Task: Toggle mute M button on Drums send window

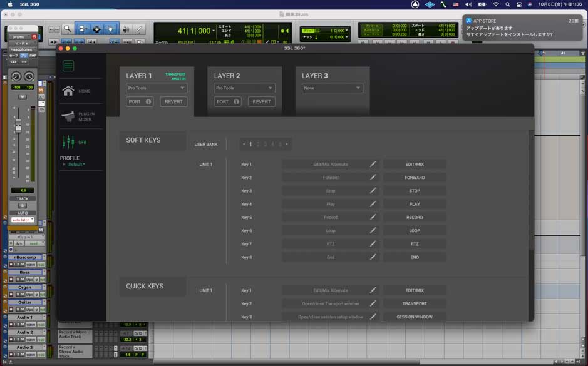Action: pyautogui.click(x=23, y=97)
